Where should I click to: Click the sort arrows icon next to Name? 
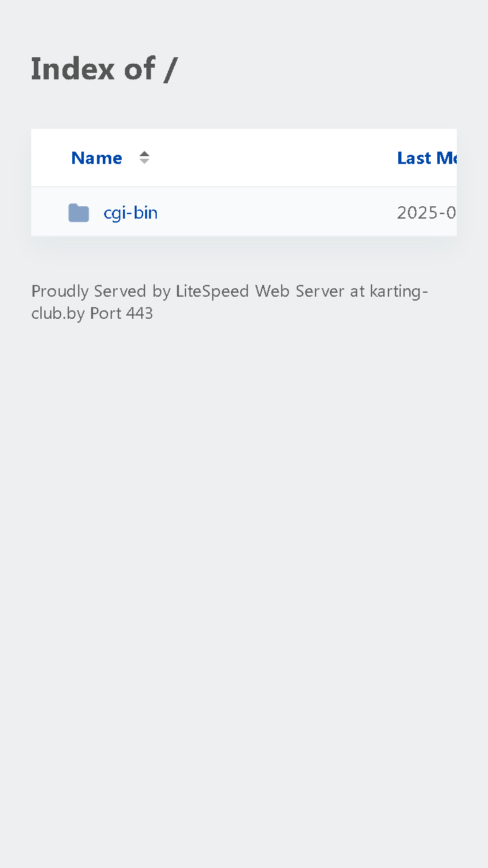tap(144, 157)
